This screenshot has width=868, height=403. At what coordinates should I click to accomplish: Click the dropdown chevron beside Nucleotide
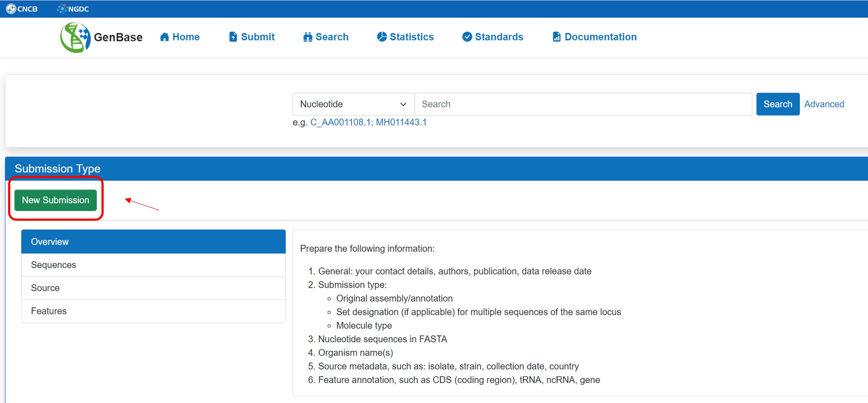[403, 105]
